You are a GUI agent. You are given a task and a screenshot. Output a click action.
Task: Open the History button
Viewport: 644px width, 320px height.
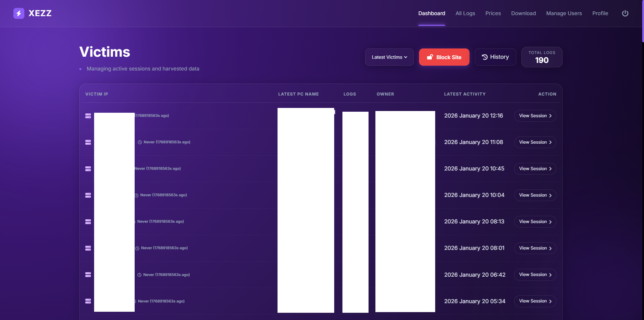tap(495, 57)
